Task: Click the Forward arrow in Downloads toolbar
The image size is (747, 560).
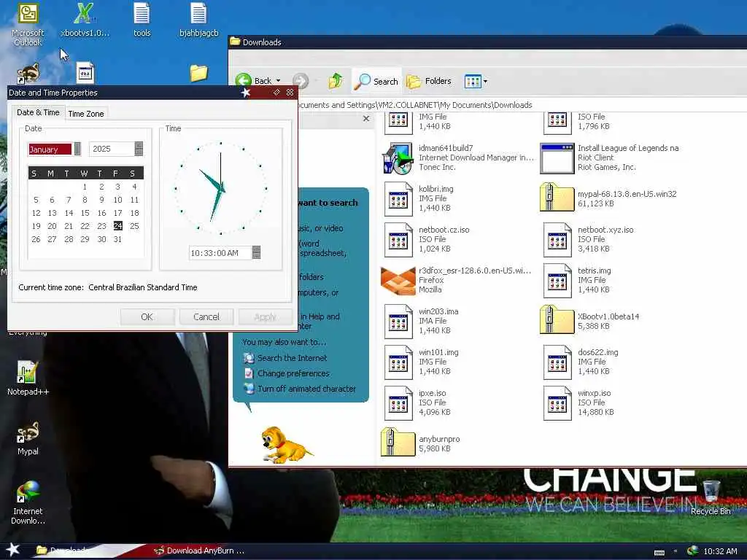Action: tap(300, 81)
